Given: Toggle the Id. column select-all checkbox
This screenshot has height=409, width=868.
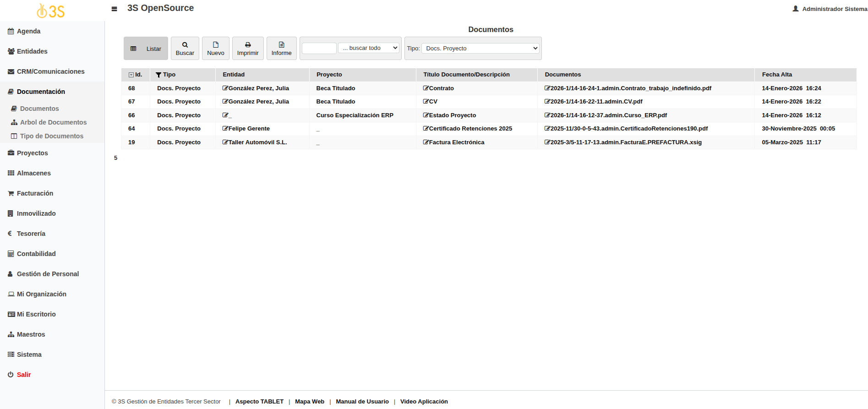Looking at the screenshot, I should point(131,75).
